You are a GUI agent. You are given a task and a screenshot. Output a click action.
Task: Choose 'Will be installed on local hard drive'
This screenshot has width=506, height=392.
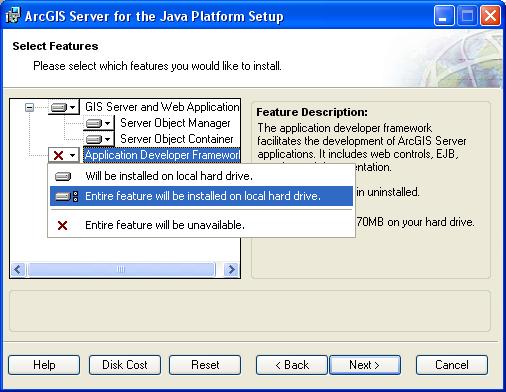201,176
